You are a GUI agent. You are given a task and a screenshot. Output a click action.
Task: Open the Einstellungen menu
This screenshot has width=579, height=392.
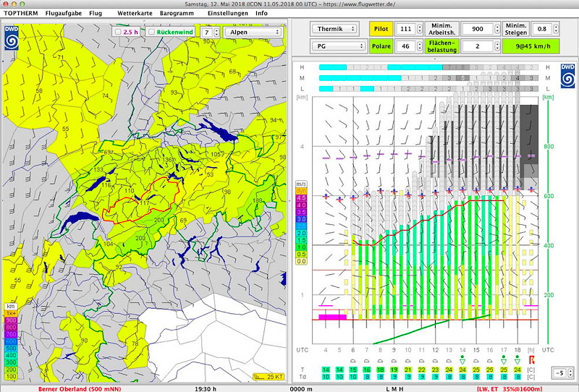click(227, 13)
